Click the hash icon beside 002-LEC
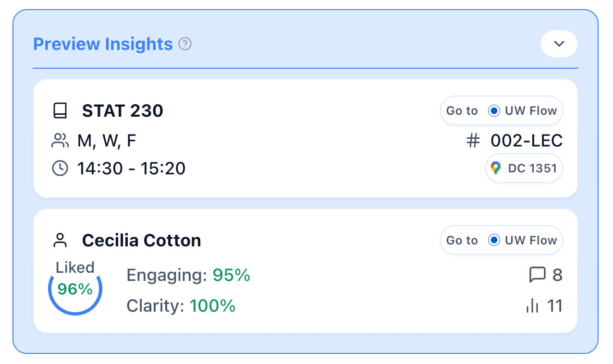613x364 pixels. tap(473, 141)
